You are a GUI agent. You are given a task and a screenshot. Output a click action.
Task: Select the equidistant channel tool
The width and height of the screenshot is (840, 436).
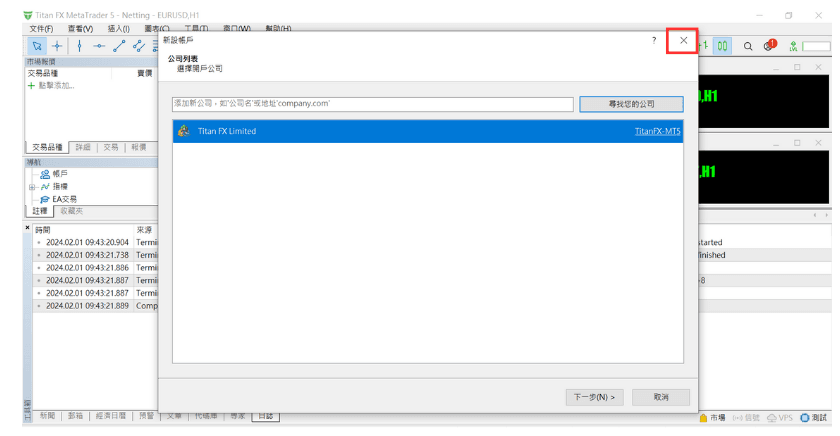click(x=139, y=46)
